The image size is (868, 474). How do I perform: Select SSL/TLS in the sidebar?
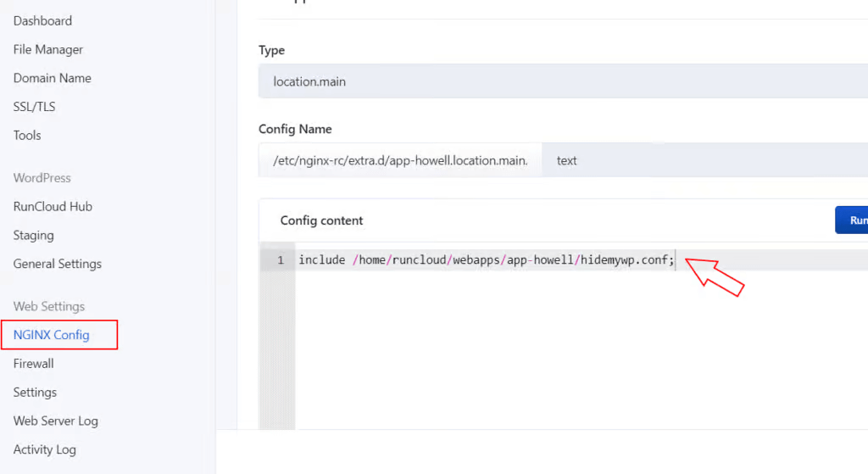pyautogui.click(x=34, y=107)
